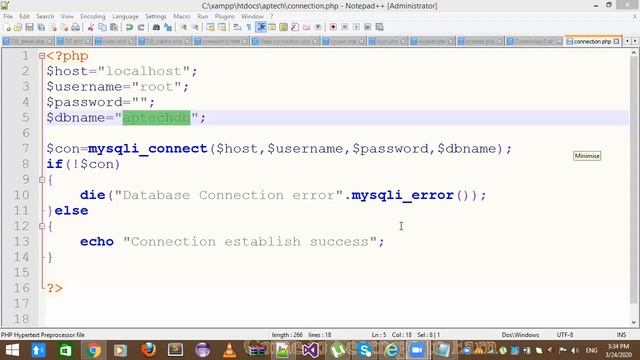The width and height of the screenshot is (640, 360).
Task: Open the Plugins menu
Action: tap(224, 16)
